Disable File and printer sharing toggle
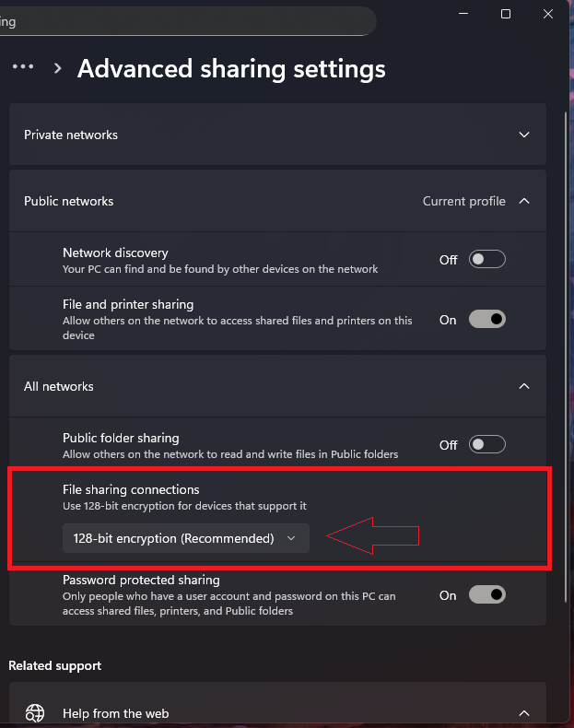574x728 pixels. [x=486, y=320]
